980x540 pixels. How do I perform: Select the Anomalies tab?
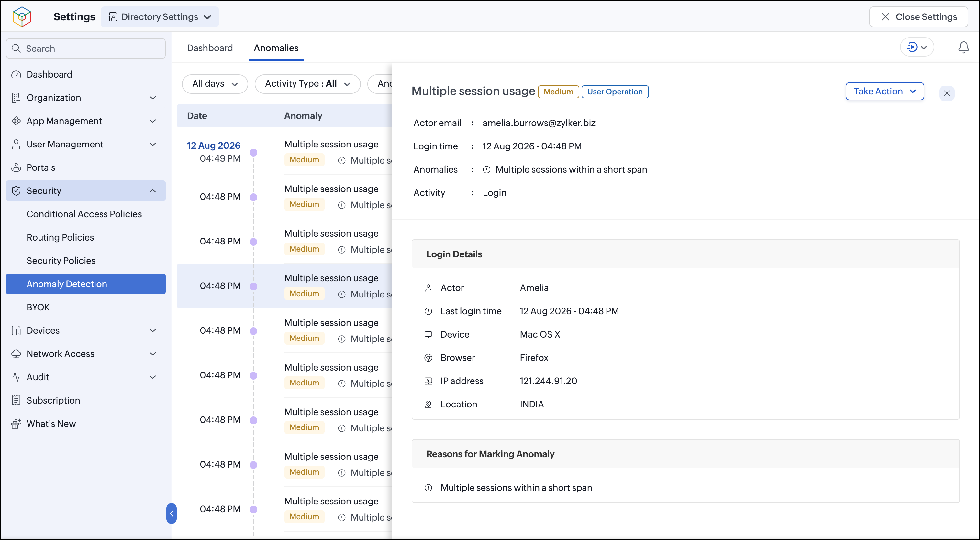(x=276, y=48)
